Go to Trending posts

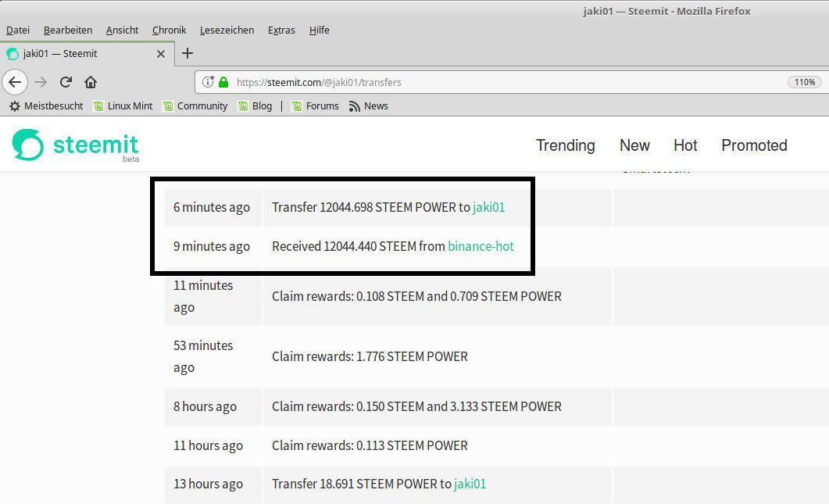tap(565, 145)
